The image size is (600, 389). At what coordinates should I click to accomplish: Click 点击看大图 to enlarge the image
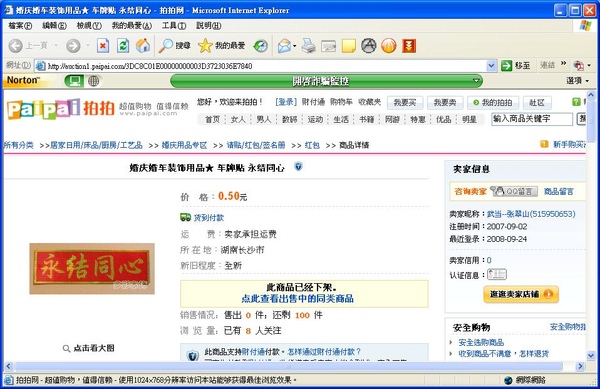point(94,348)
